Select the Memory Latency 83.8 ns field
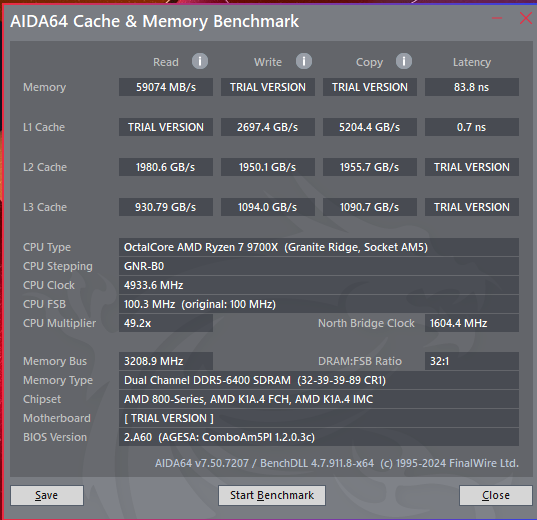The height and width of the screenshot is (520, 537). pos(472,87)
